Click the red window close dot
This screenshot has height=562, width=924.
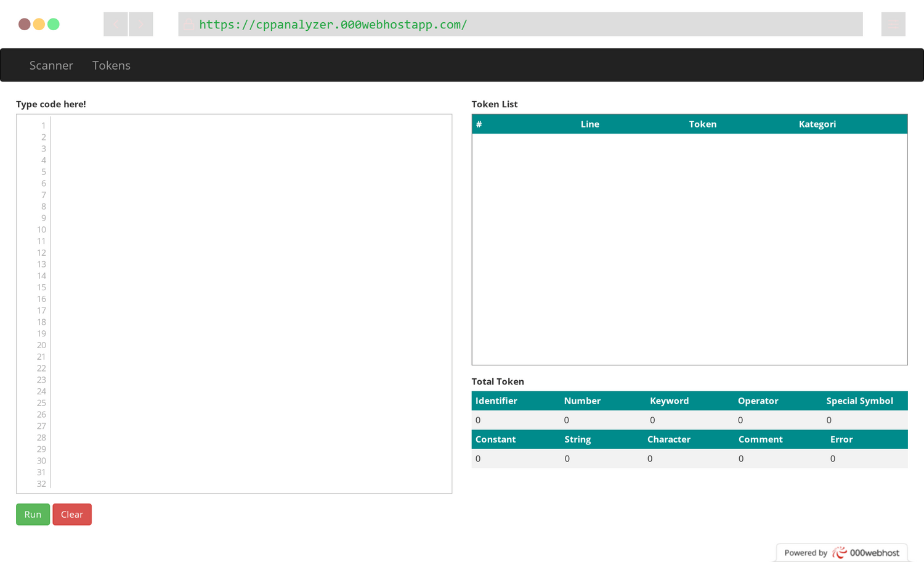pyautogui.click(x=25, y=24)
